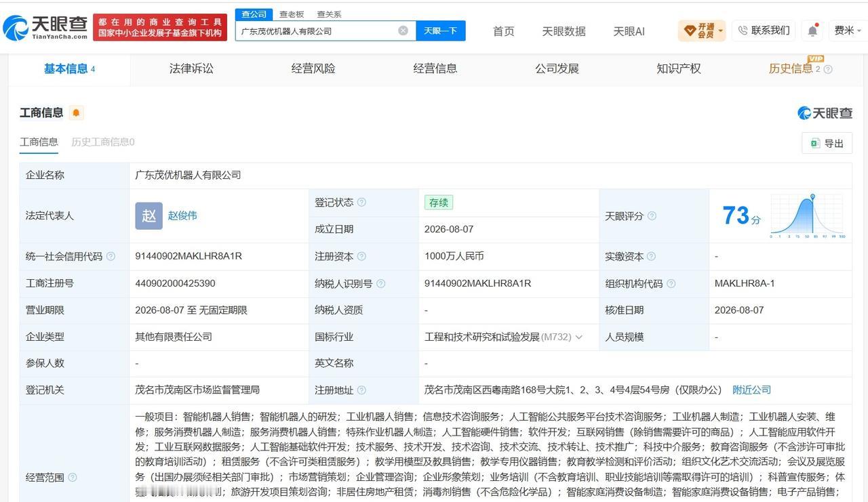The width and height of the screenshot is (868, 502).
Task: Open the 附近公司 link
Action: (x=751, y=390)
